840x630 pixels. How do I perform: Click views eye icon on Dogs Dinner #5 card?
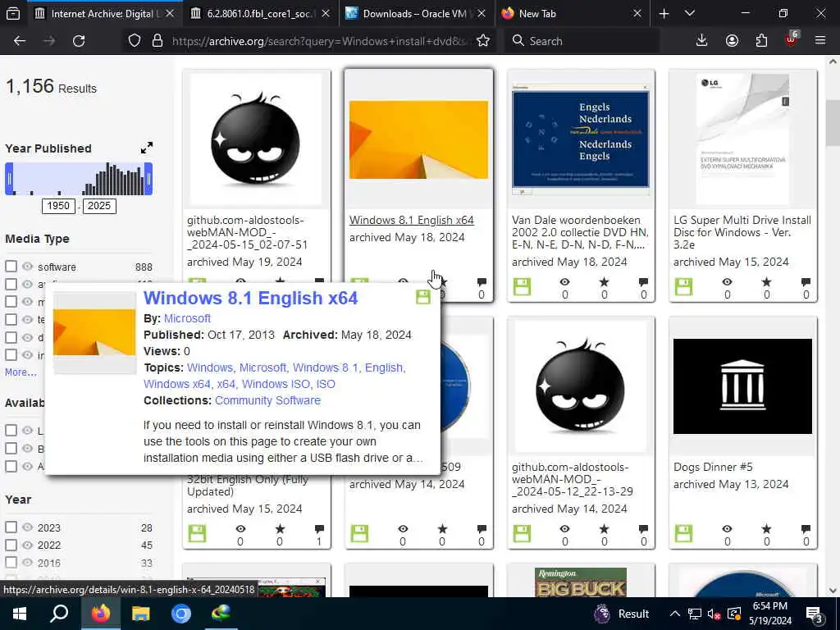point(727,529)
